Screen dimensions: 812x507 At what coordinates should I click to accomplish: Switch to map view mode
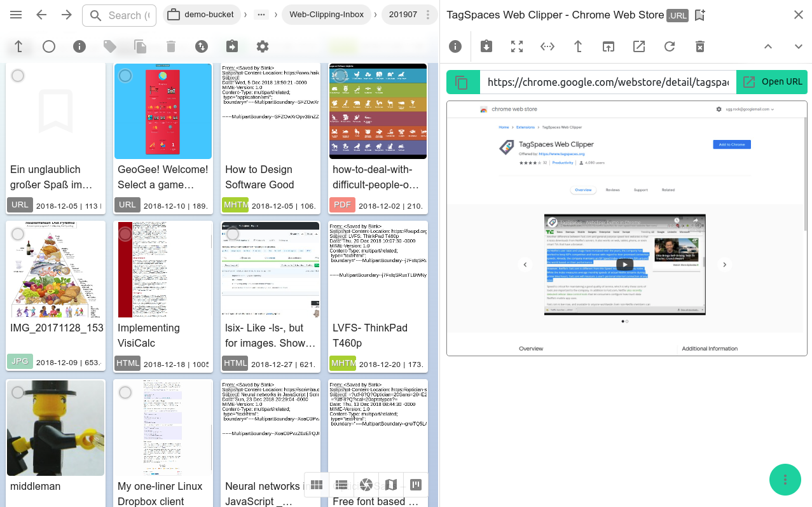391,485
